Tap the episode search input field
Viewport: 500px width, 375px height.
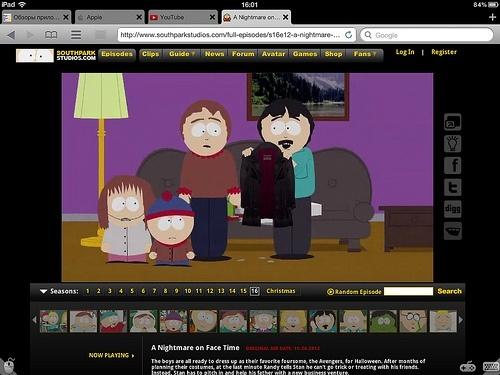[408, 291]
